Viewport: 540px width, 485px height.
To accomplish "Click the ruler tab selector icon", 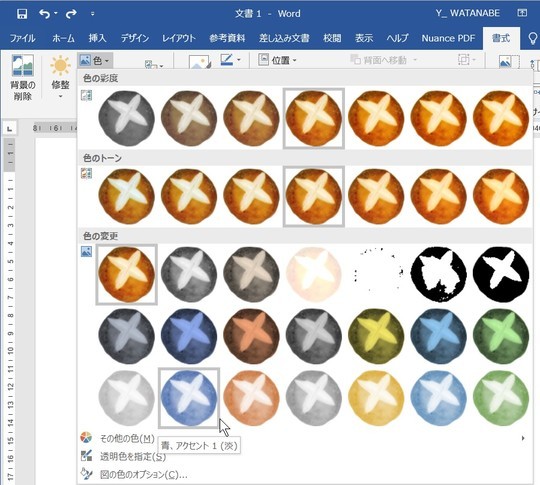I will point(10,129).
